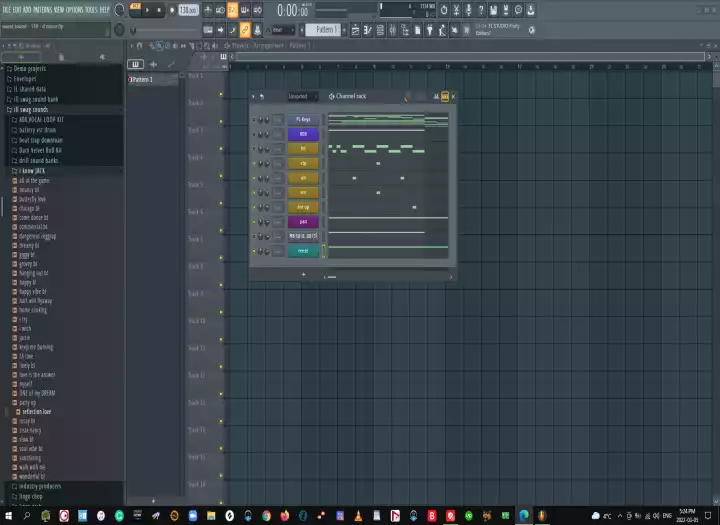Expand the Demo projects folder

tap(29, 69)
